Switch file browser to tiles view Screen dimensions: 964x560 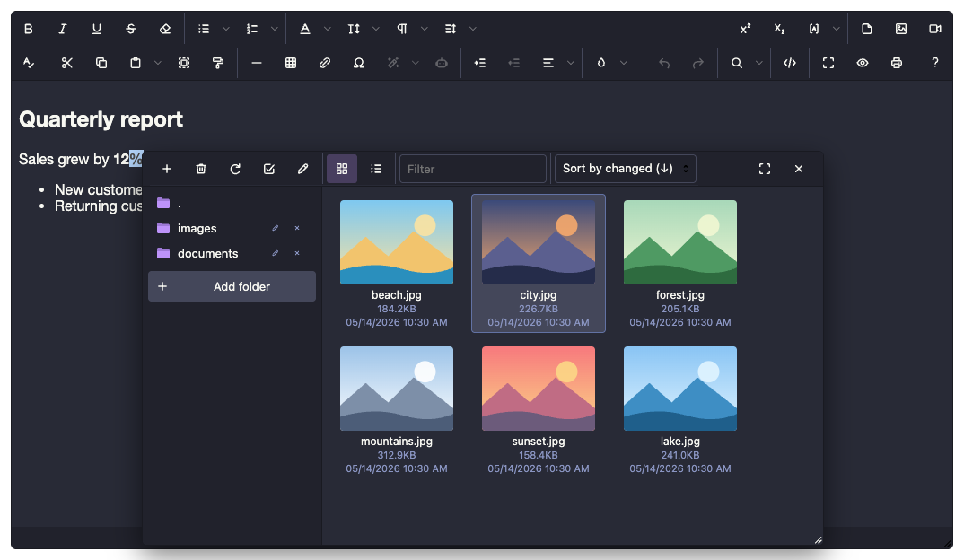click(342, 169)
